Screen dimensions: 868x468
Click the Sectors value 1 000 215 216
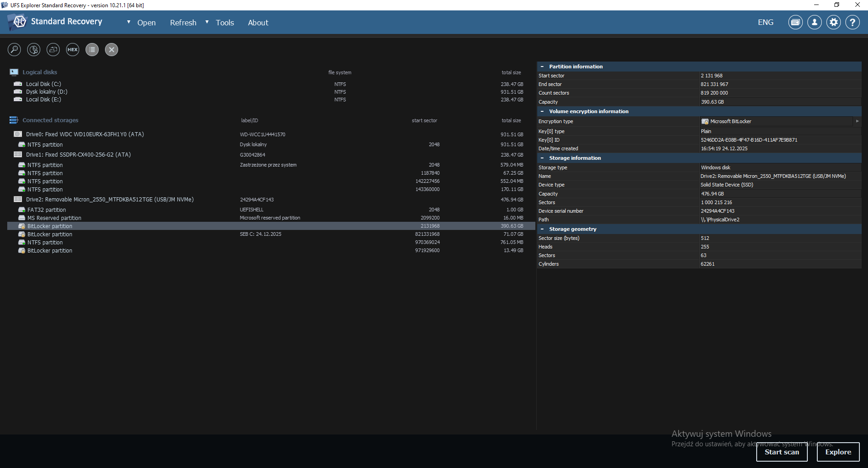pyautogui.click(x=716, y=203)
